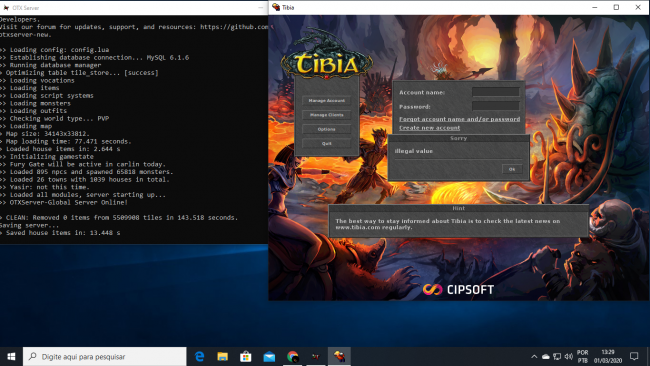Open the notification center icon

coord(634,356)
